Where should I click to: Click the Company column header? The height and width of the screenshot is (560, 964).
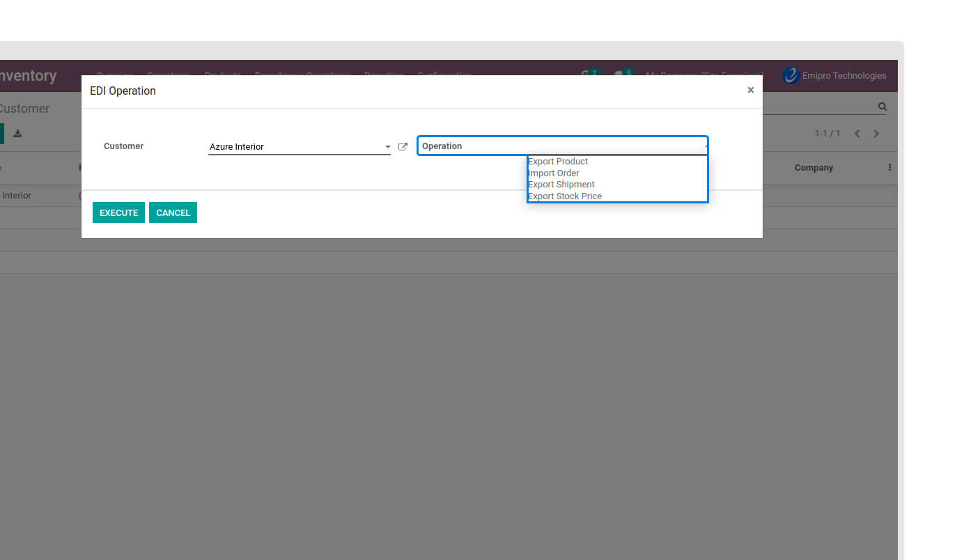[x=814, y=168]
